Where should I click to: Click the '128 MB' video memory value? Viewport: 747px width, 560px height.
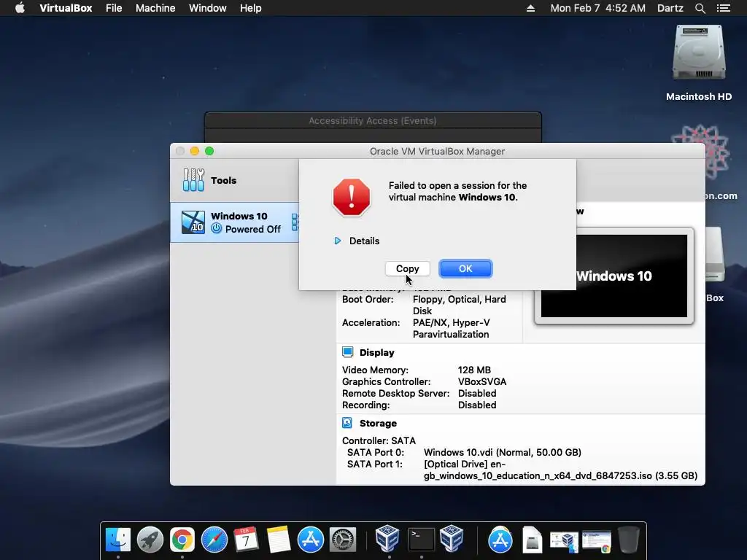pyautogui.click(x=474, y=370)
